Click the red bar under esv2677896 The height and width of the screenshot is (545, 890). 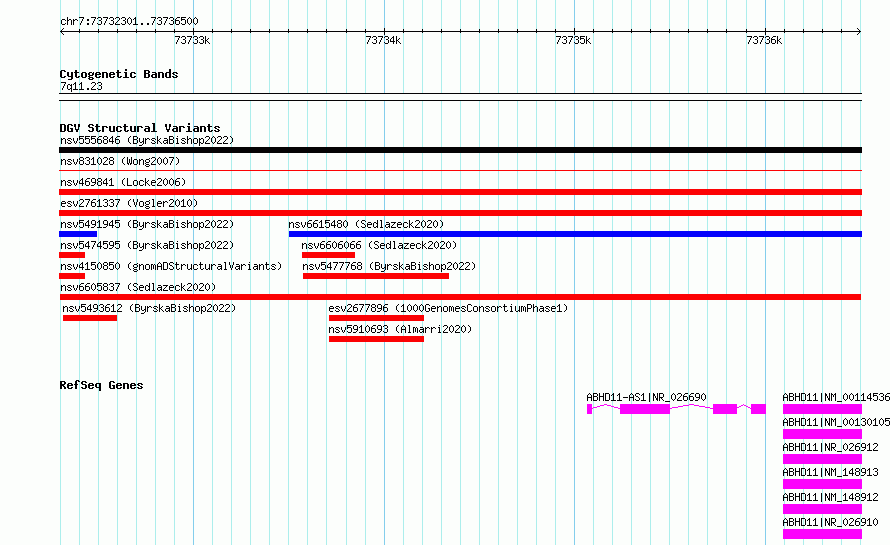376,318
